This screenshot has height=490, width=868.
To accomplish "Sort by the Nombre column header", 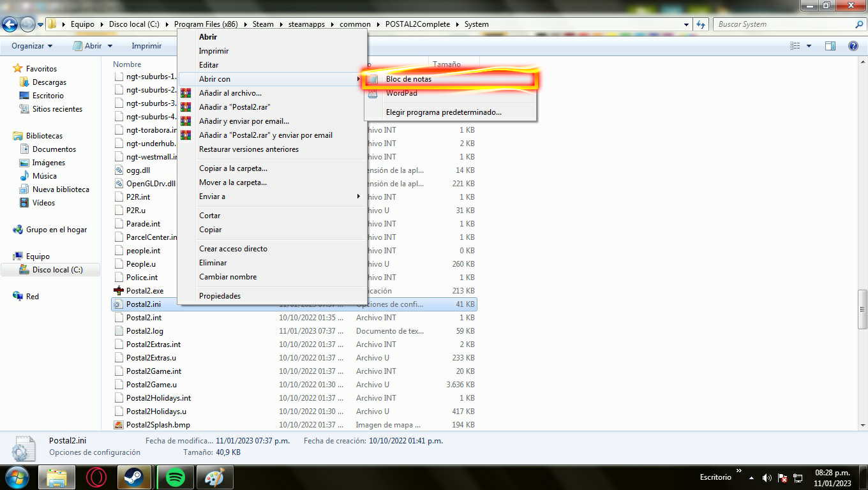I will [127, 64].
